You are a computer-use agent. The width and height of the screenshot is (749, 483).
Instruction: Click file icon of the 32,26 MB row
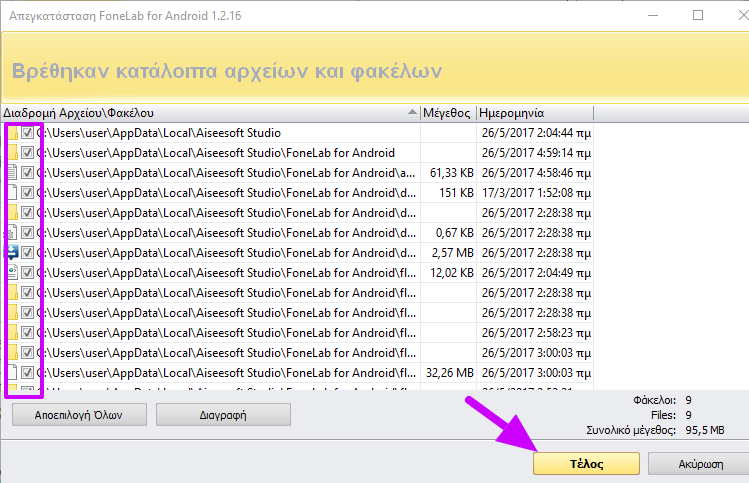point(13,373)
